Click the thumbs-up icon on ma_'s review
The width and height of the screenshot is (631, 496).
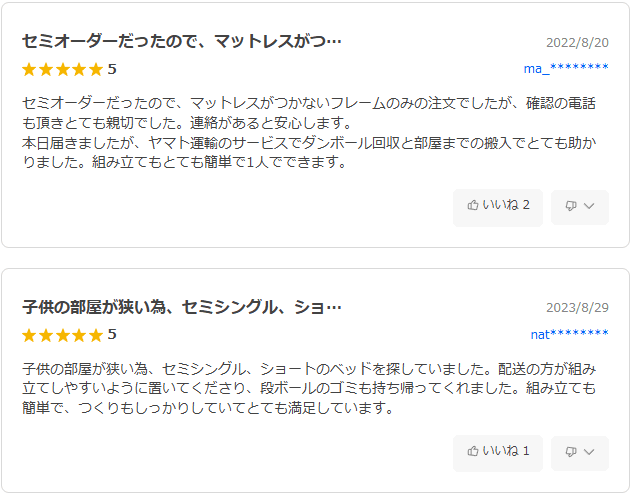pyautogui.click(x=473, y=206)
